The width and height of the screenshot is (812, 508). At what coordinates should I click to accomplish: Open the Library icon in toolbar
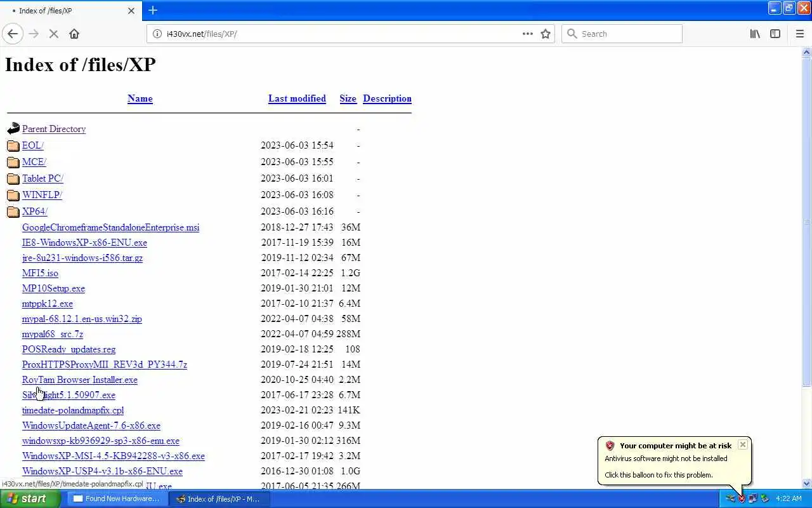click(755, 34)
